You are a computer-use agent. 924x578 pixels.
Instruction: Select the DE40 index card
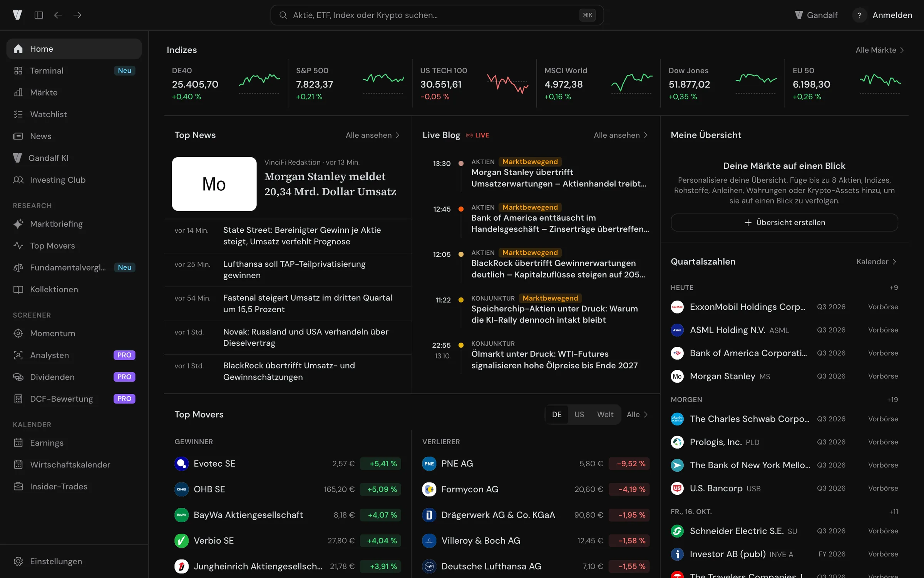click(x=226, y=83)
